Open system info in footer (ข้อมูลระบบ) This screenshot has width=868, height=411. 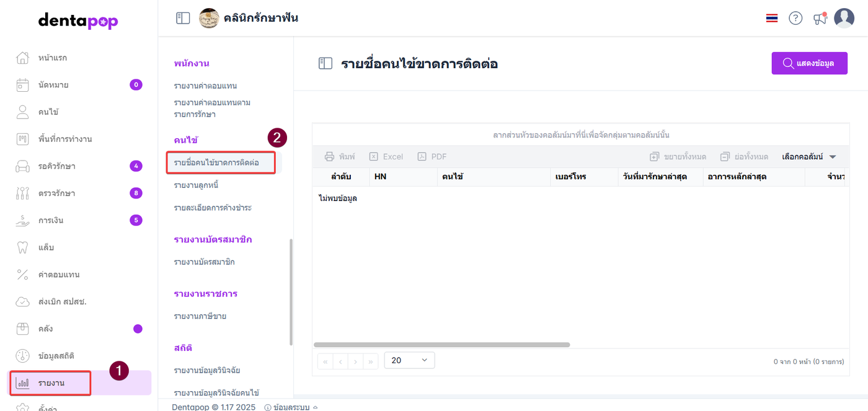pyautogui.click(x=291, y=407)
